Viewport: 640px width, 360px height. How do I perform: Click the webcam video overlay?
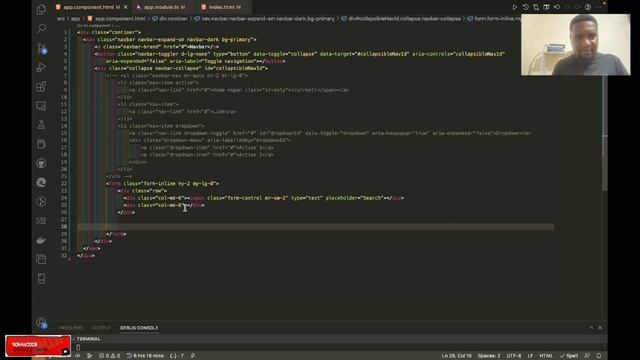575,45
